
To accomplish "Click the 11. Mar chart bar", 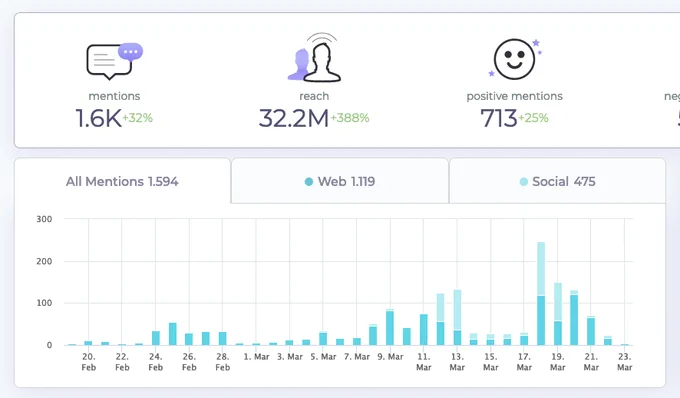I will coord(424,329).
